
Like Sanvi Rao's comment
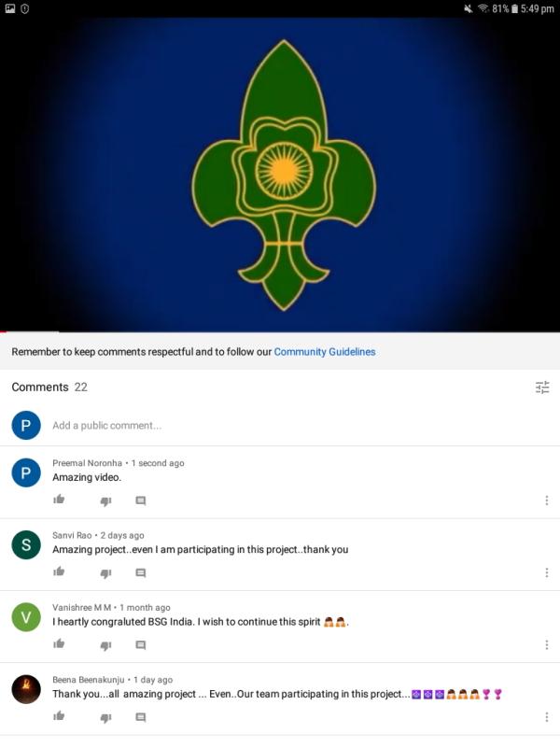point(59,571)
